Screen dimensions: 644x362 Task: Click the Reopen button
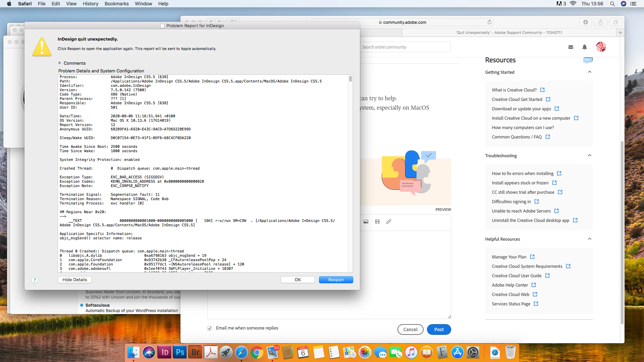336,280
